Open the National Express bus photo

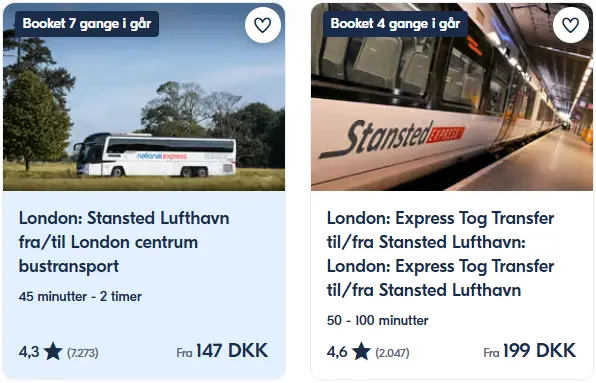pos(144,97)
